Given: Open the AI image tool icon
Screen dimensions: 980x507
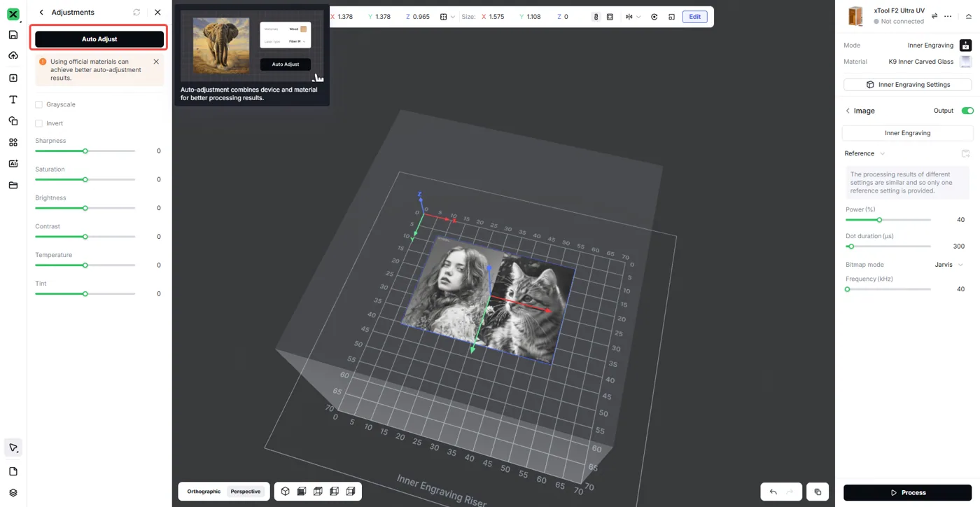Looking at the screenshot, I should [x=13, y=164].
